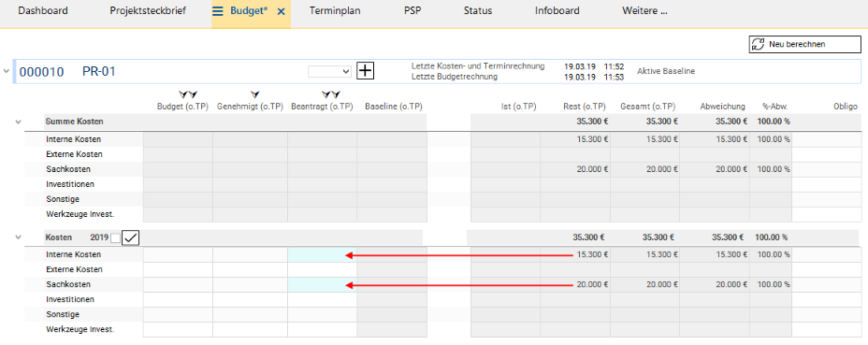Click the checkmark button beside Kosten 2019
This screenshot has width=868, height=345.
[x=131, y=237]
